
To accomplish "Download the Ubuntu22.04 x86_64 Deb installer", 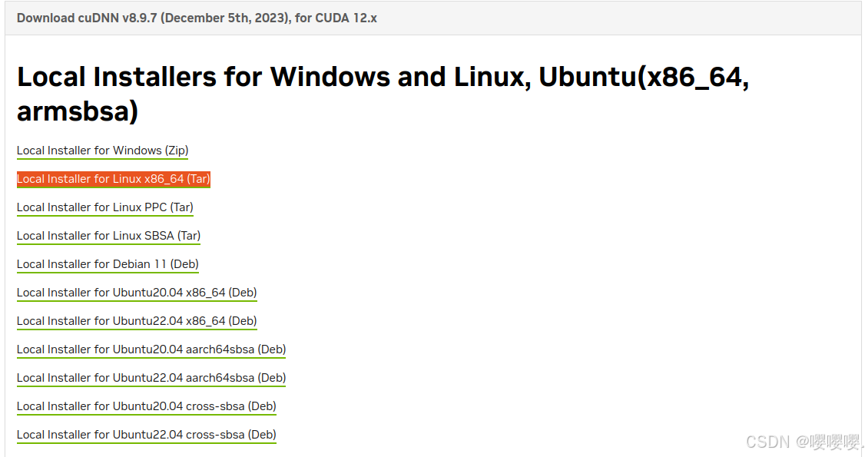I will [137, 321].
